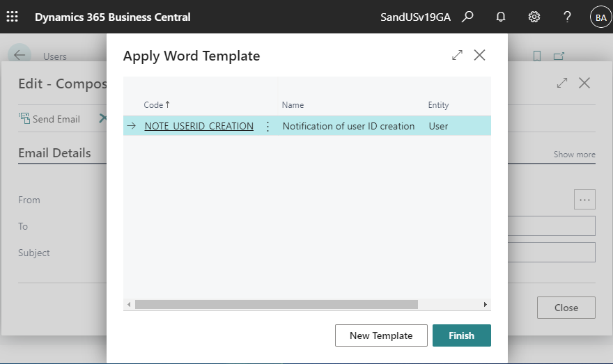Expand the Compose email window
The height and width of the screenshot is (364, 613).
point(561,83)
